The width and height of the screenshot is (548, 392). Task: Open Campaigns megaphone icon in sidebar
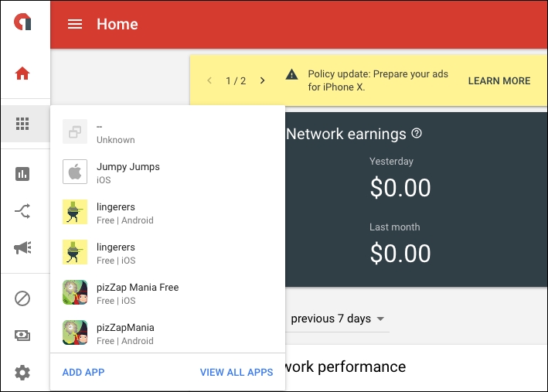tap(22, 247)
